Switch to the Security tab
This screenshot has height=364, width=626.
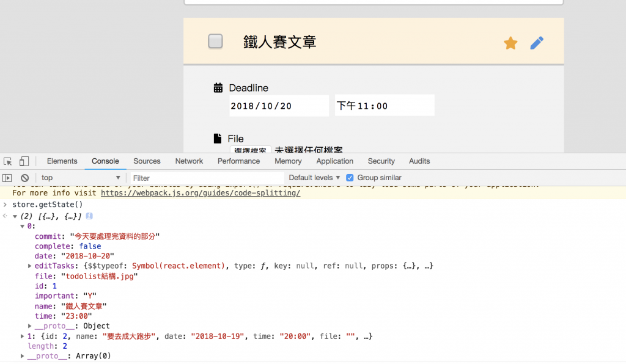[x=381, y=161]
